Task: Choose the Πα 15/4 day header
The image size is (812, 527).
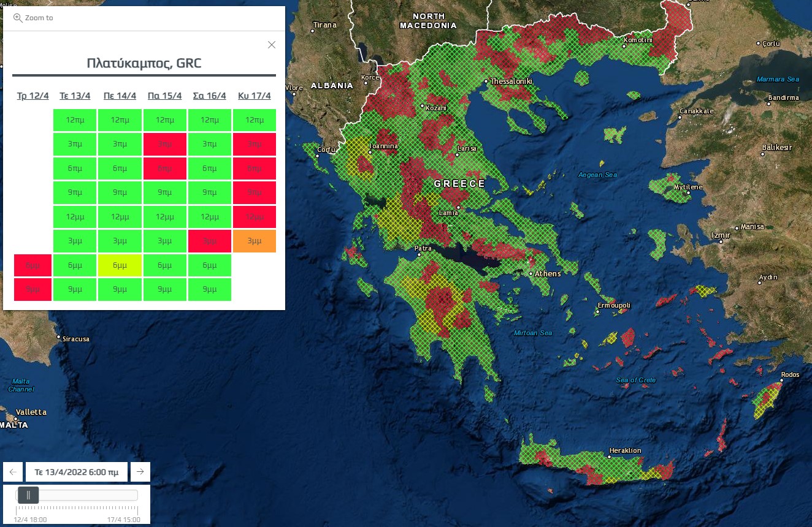Action: (164, 96)
